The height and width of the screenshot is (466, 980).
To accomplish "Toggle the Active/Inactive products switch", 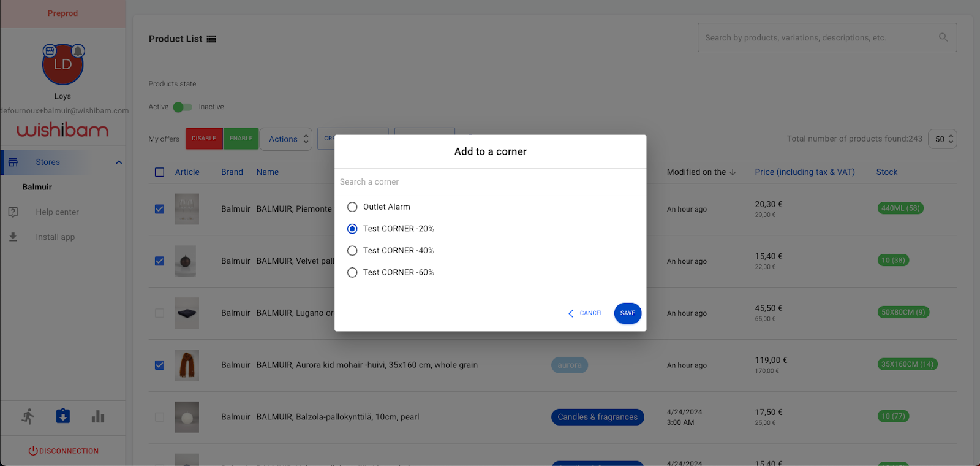I will point(183,107).
